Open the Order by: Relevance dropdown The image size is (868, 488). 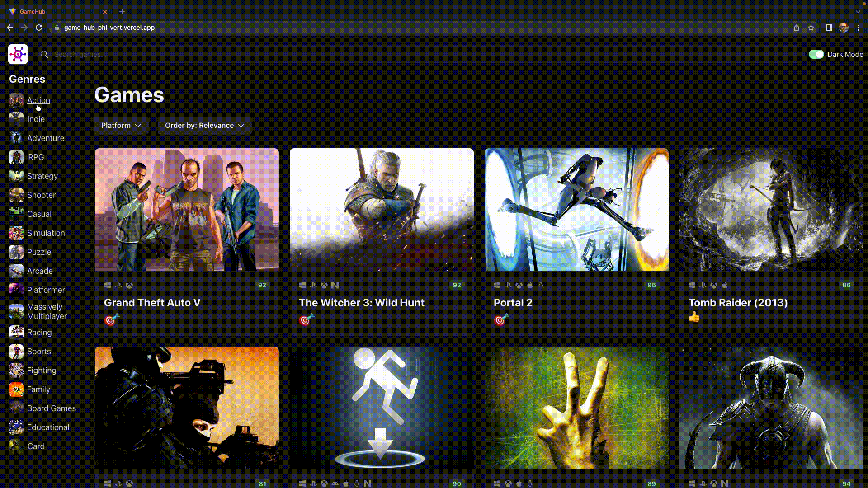pos(204,126)
